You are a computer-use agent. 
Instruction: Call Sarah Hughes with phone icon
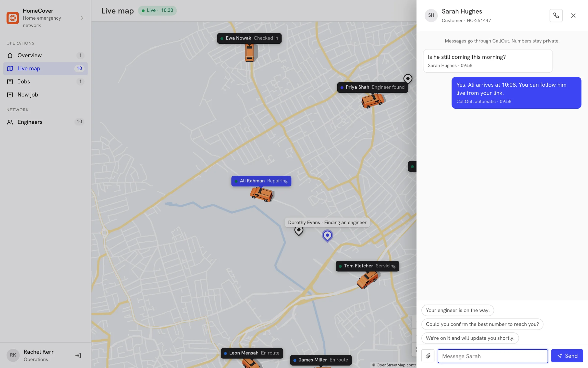(556, 15)
